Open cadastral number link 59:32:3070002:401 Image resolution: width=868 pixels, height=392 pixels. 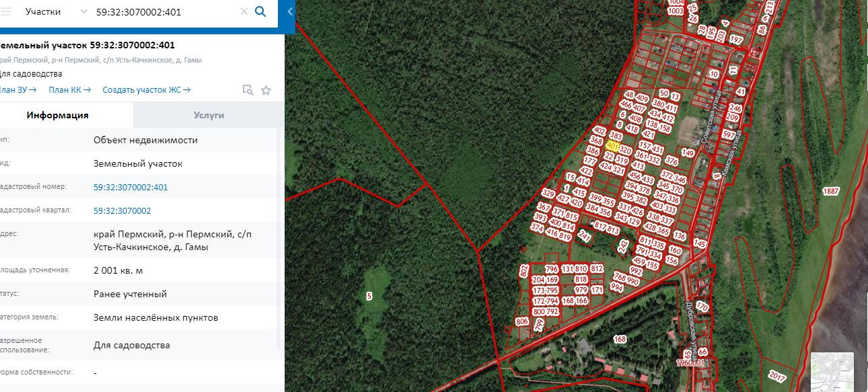tap(131, 187)
